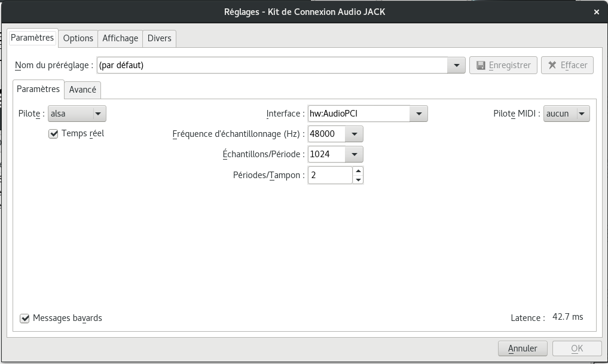Image resolution: width=608 pixels, height=364 pixels.
Task: Click the X icon on Effacer
Action: tap(552, 65)
